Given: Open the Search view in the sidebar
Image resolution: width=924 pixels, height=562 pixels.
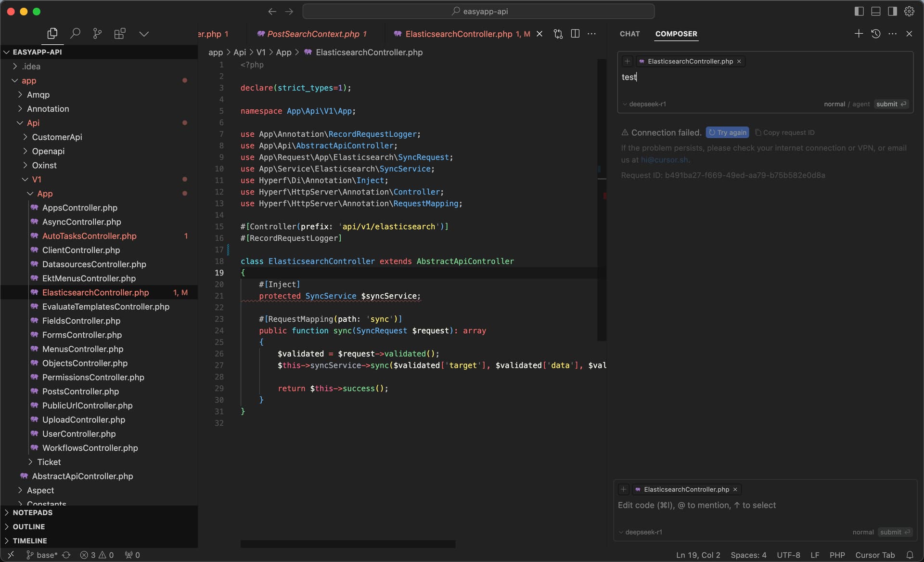Looking at the screenshot, I should coord(75,34).
